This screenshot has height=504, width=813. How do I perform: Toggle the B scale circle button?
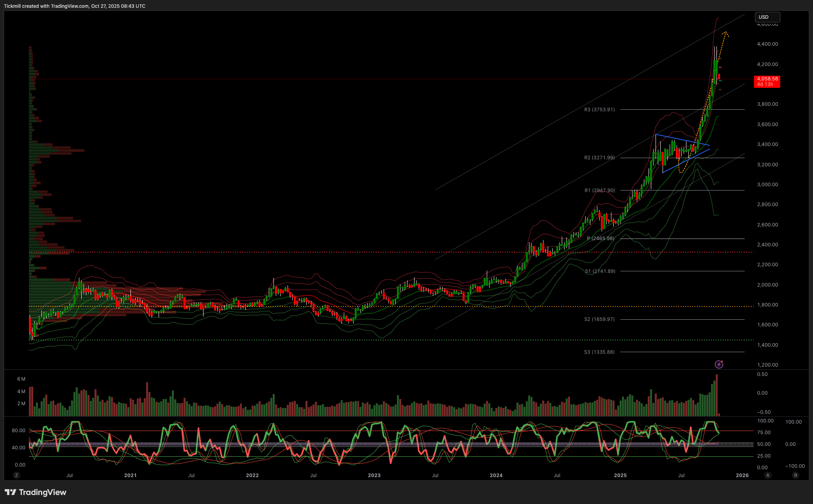795,475
